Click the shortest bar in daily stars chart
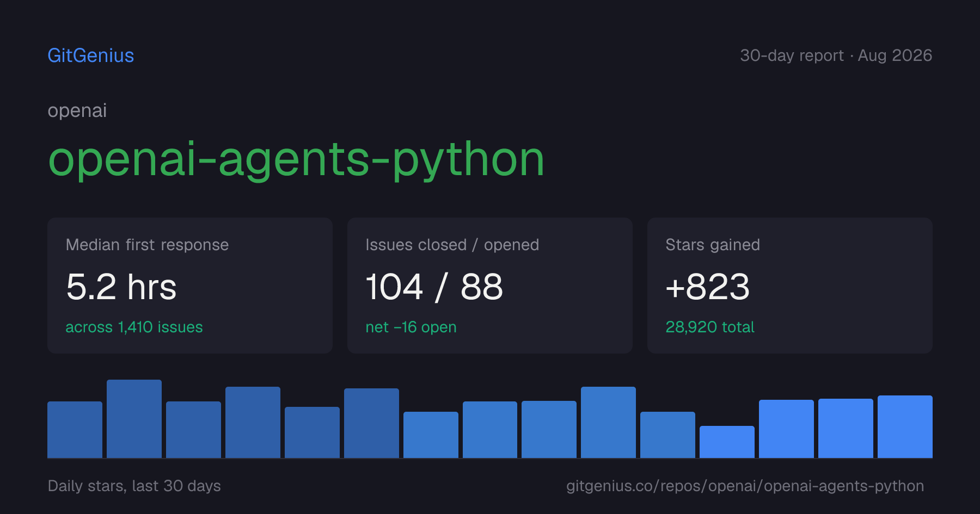The image size is (980, 514). point(727,442)
